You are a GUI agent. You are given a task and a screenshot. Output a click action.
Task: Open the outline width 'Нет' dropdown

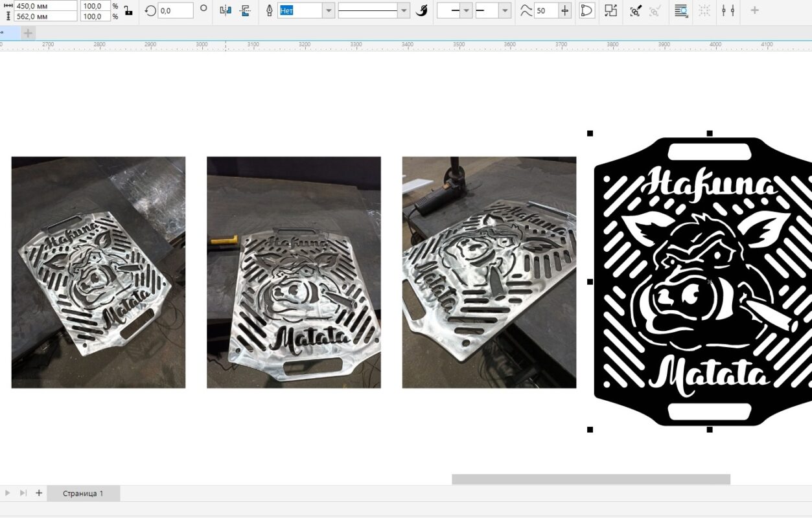[x=328, y=10]
